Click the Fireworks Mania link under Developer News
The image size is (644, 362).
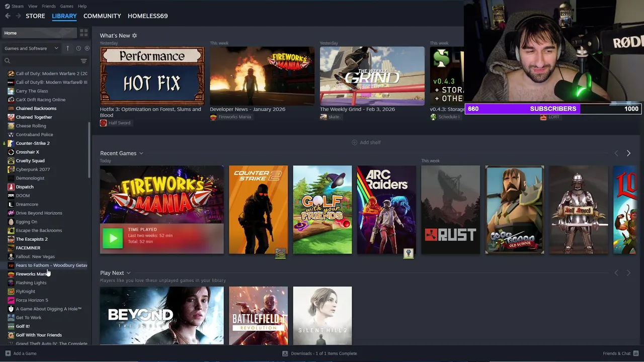tap(230, 117)
